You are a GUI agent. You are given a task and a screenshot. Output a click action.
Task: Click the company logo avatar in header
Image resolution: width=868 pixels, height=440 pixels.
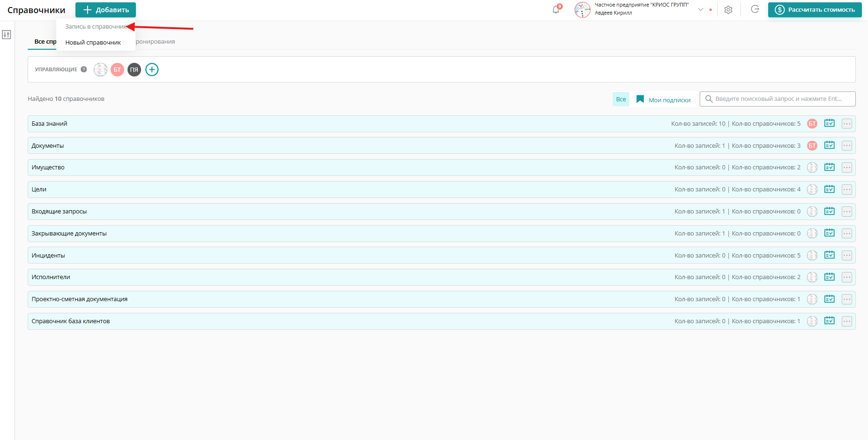(583, 10)
